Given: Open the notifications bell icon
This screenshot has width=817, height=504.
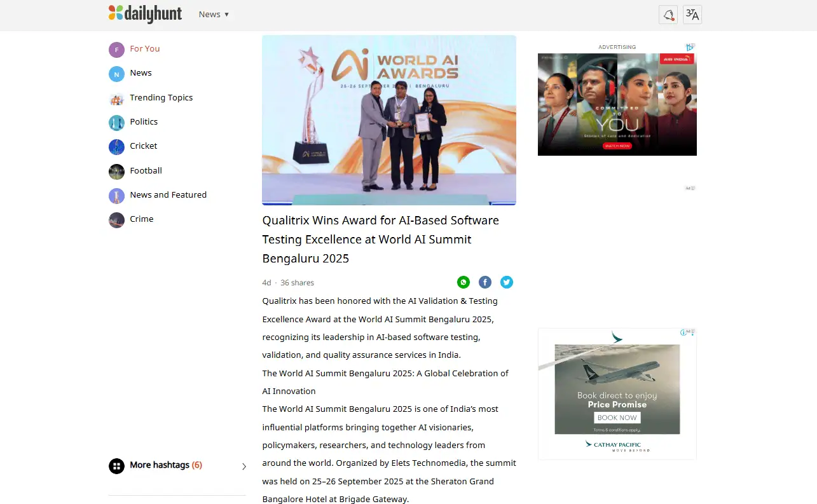Looking at the screenshot, I should pyautogui.click(x=668, y=15).
